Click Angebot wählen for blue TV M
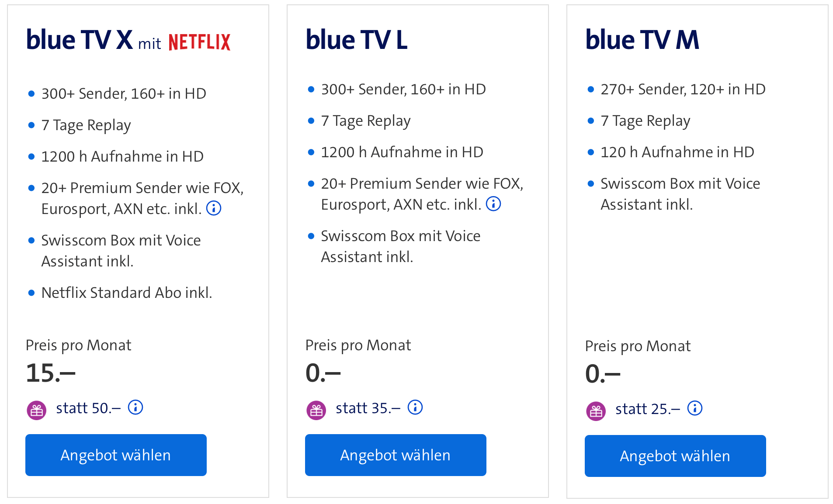This screenshot has height=504, width=833. point(675,456)
